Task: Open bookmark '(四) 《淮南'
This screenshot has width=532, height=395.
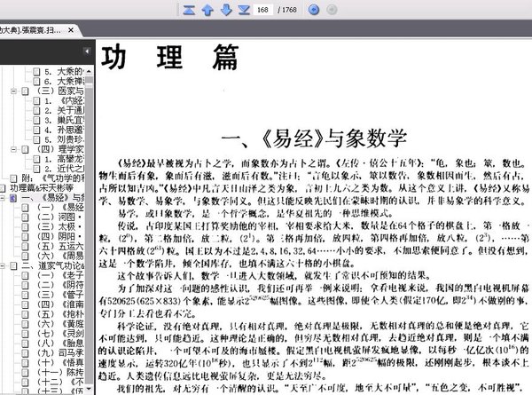Action: (x=60, y=304)
